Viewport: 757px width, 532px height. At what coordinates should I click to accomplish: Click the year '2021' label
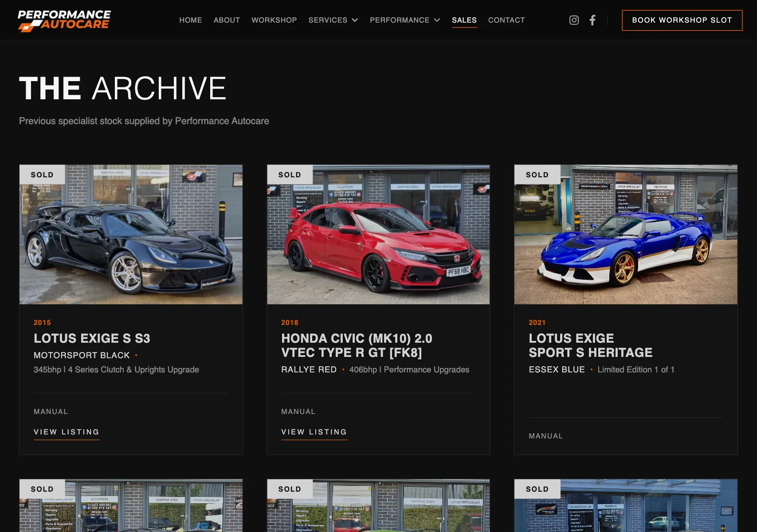click(x=537, y=322)
